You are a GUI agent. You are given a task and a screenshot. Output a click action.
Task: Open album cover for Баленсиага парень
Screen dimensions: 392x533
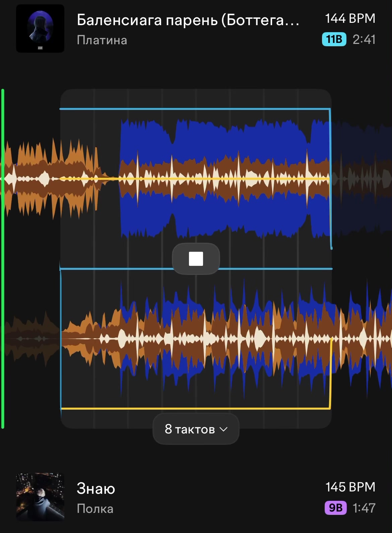(x=40, y=28)
